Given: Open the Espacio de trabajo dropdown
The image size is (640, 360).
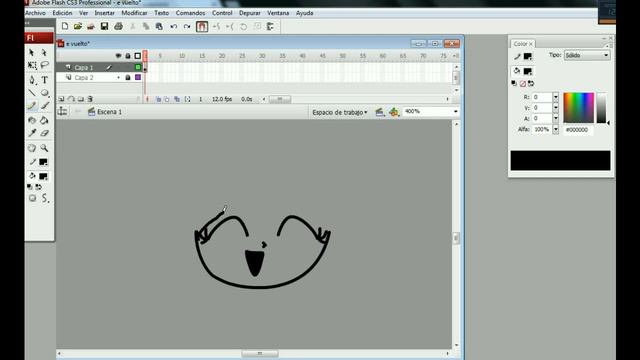Looking at the screenshot, I should [340, 112].
